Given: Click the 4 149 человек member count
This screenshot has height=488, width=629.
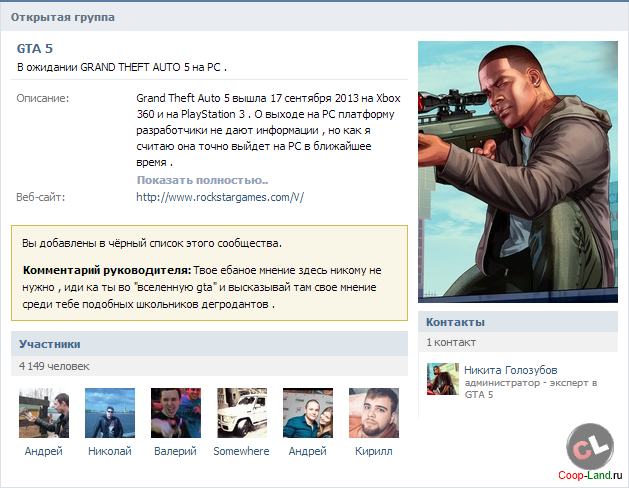Looking at the screenshot, I should pyautogui.click(x=54, y=366).
